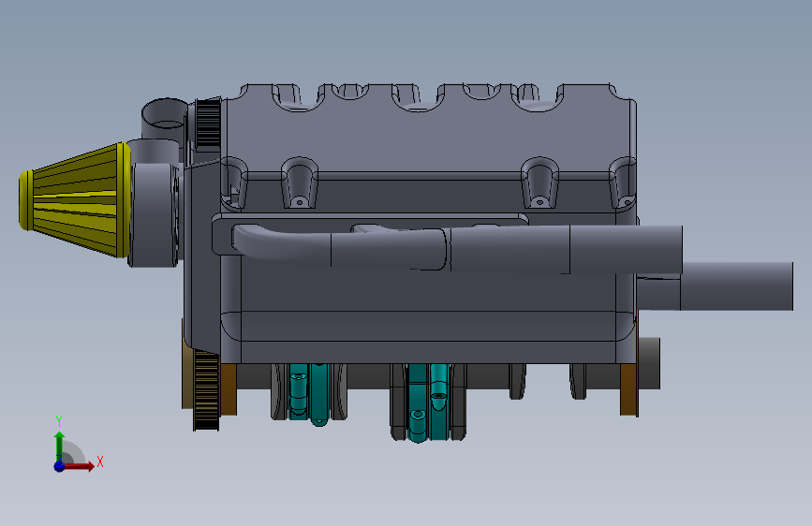Select the center teal connecting rod
Viewport: 812px width, 526px height.
[428, 402]
